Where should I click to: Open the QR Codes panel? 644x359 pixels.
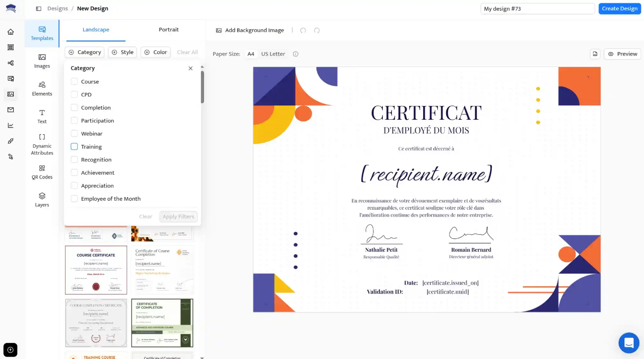pos(42,172)
